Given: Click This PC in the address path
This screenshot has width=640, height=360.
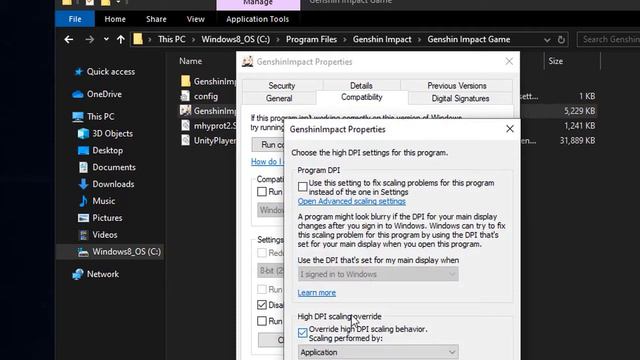Looking at the screenshot, I should coord(171,40).
